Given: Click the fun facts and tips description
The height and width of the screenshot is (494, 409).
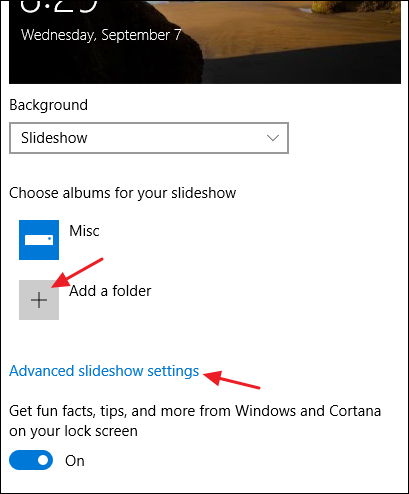Looking at the screenshot, I should pos(195,421).
